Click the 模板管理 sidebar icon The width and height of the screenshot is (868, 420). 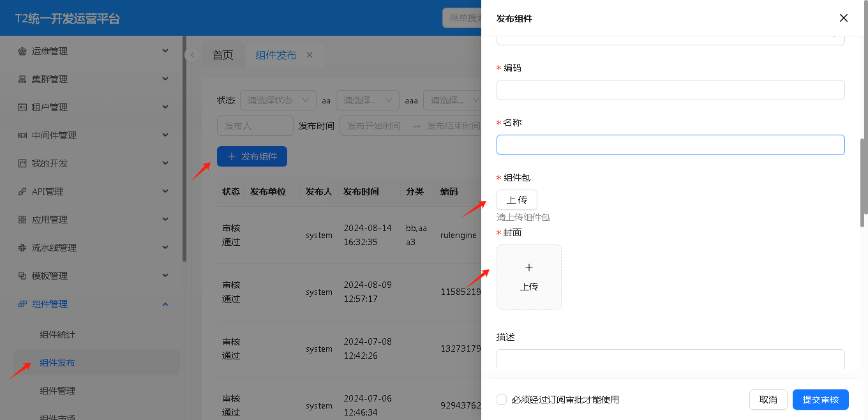click(22, 276)
